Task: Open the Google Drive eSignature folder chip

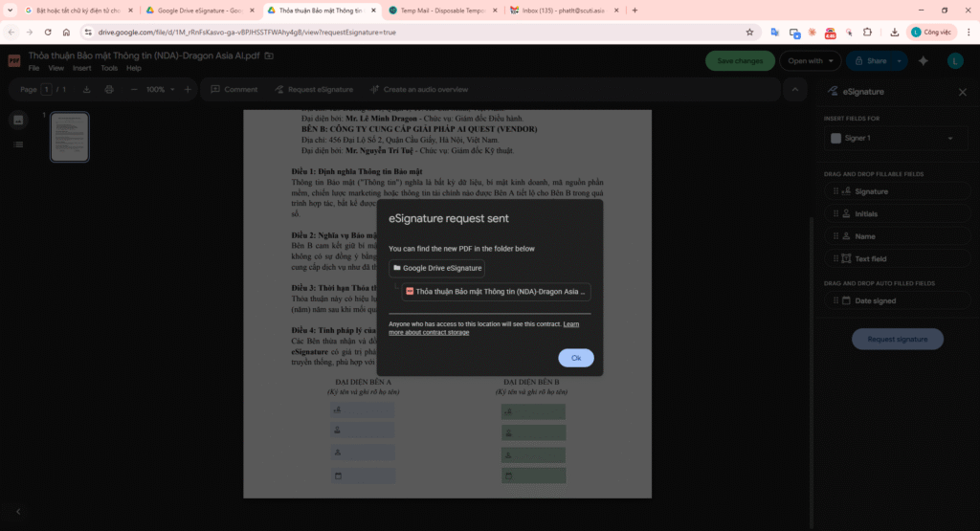Action: click(436, 269)
